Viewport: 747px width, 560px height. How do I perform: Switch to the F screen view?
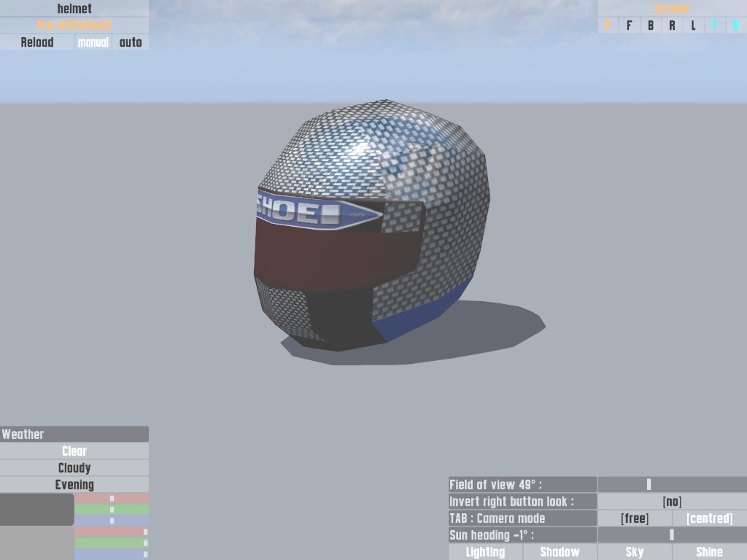[630, 26]
